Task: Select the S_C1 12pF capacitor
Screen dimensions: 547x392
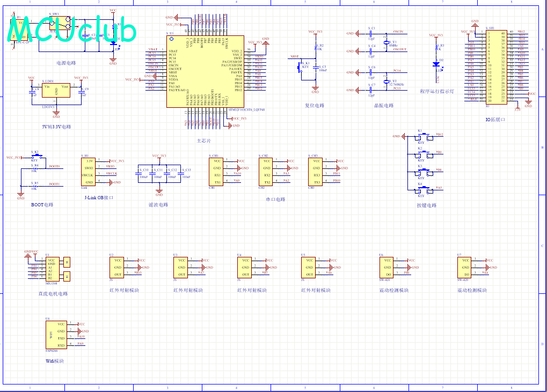Action: [371, 33]
